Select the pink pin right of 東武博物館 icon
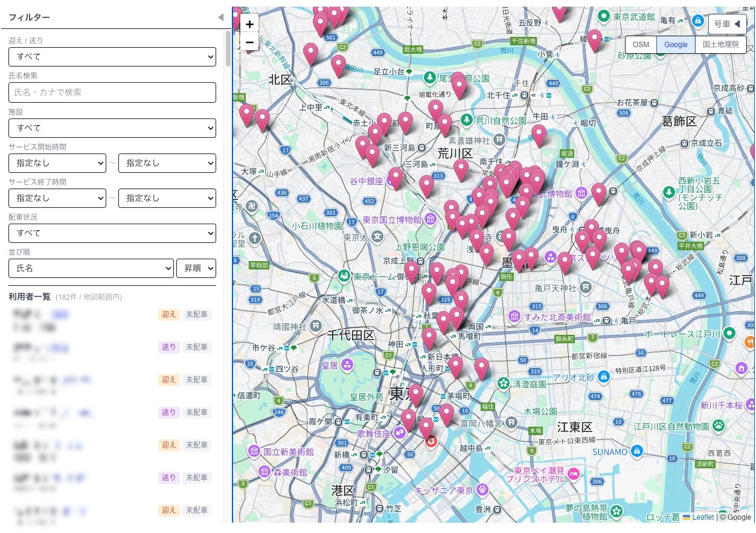 click(x=598, y=195)
